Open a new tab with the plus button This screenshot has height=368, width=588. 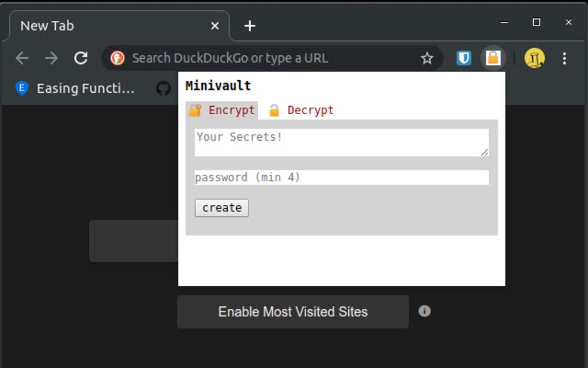point(250,26)
